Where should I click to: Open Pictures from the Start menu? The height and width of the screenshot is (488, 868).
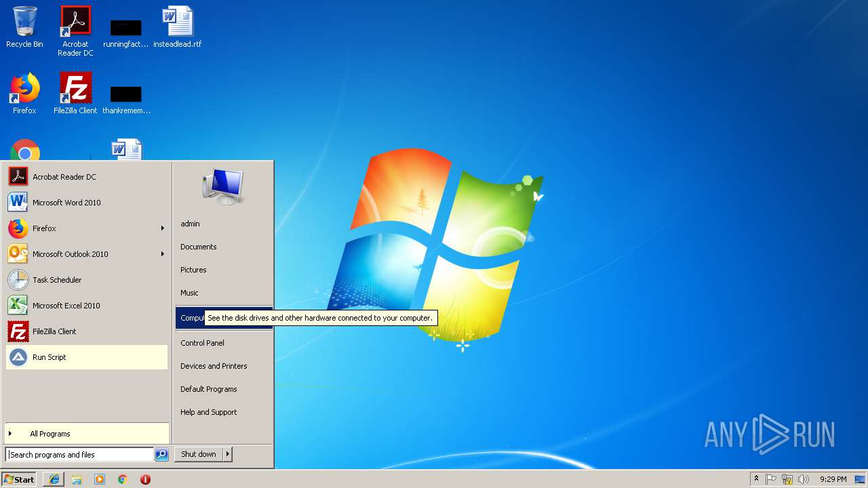pyautogui.click(x=224, y=270)
